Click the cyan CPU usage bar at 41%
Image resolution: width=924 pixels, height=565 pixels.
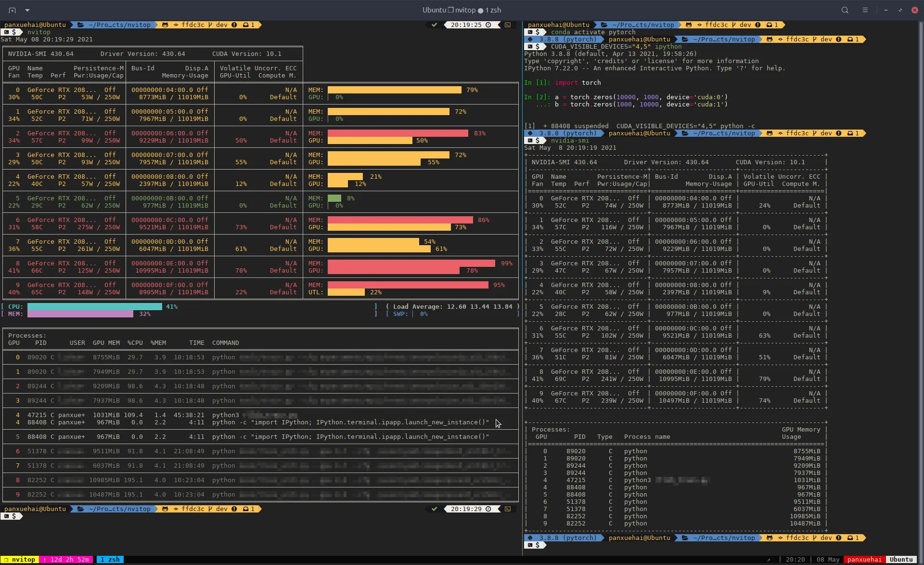pyautogui.click(x=94, y=307)
